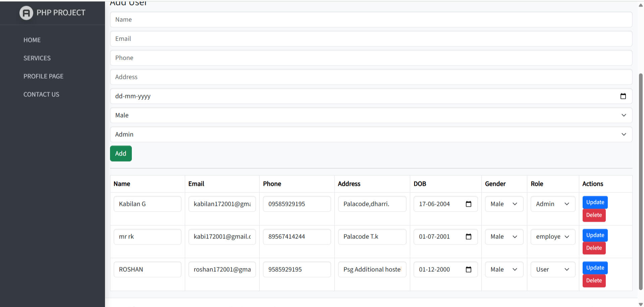Click the Role column header

coord(537,184)
